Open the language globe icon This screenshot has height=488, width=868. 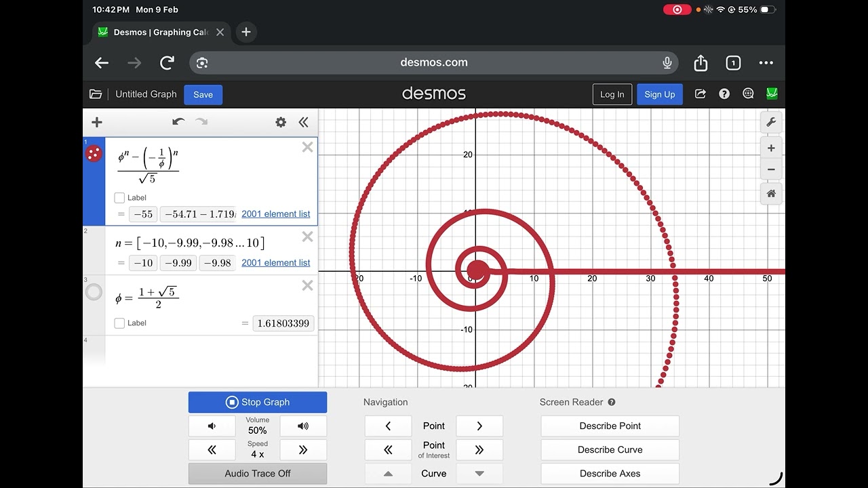pyautogui.click(x=748, y=94)
